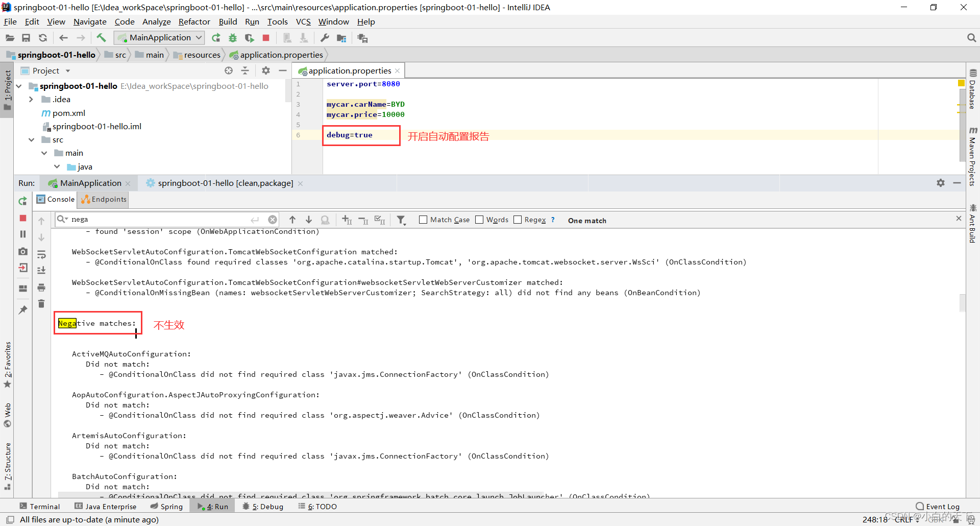Print console output with printer icon
The image size is (980, 526).
(41, 288)
